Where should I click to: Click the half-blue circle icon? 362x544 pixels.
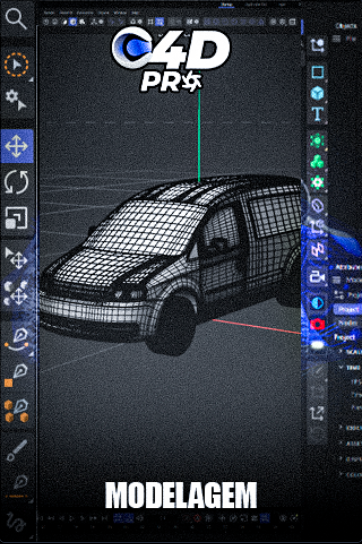317,303
